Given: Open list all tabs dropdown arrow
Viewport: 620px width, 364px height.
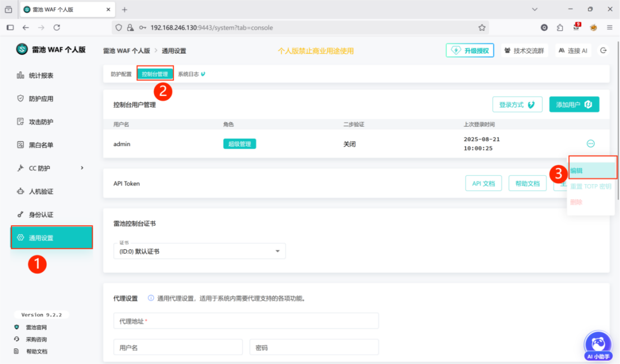Looking at the screenshot, I should [535, 9].
